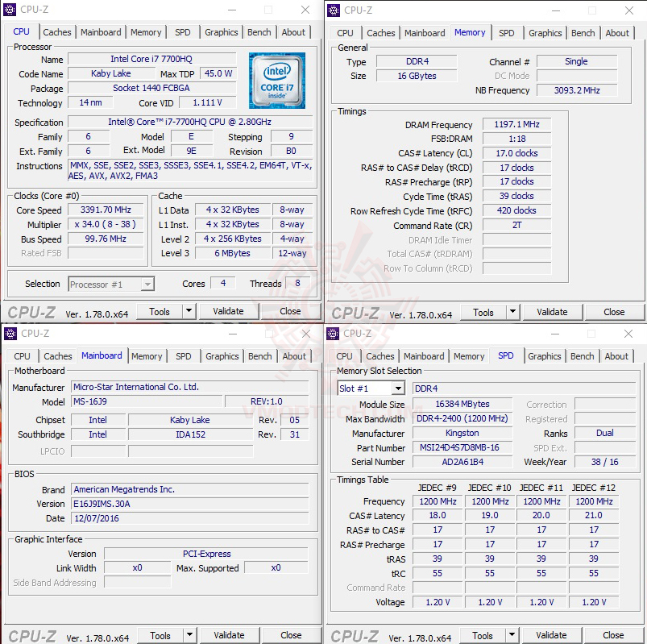Select SPD tab in Memory window
The width and height of the screenshot is (647, 644).
click(x=506, y=33)
